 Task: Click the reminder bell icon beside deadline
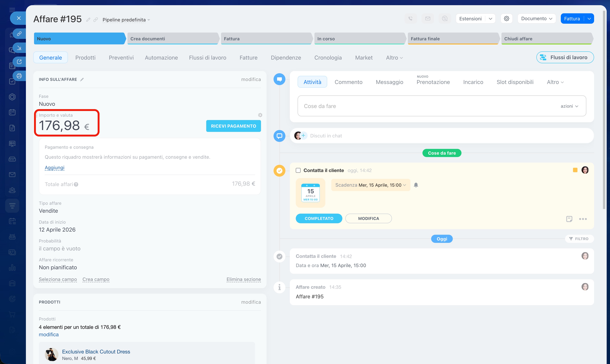pyautogui.click(x=416, y=185)
